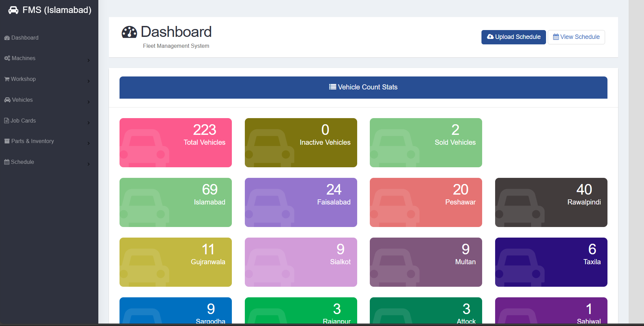Click the Vehicle Count Stats header bar

point(363,87)
